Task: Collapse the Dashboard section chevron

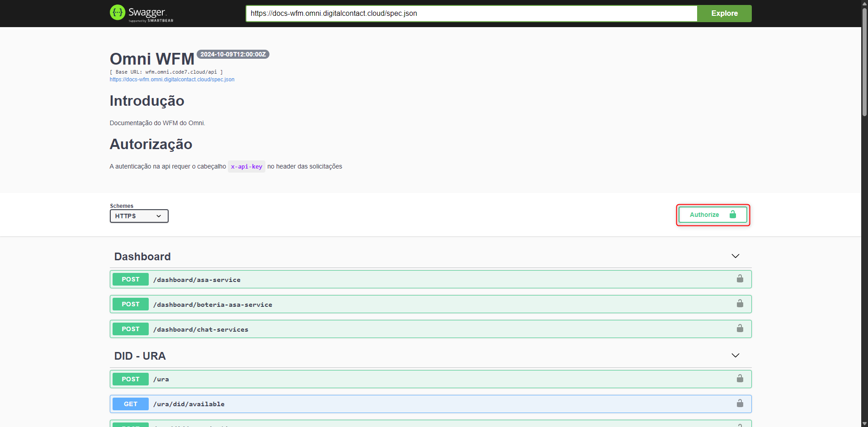Action: pos(735,256)
